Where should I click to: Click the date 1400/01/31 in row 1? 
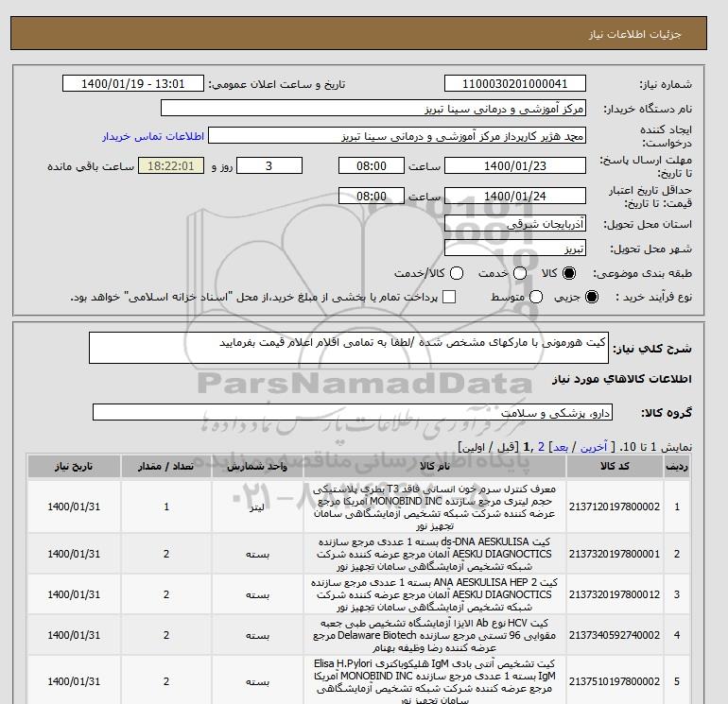(74, 507)
